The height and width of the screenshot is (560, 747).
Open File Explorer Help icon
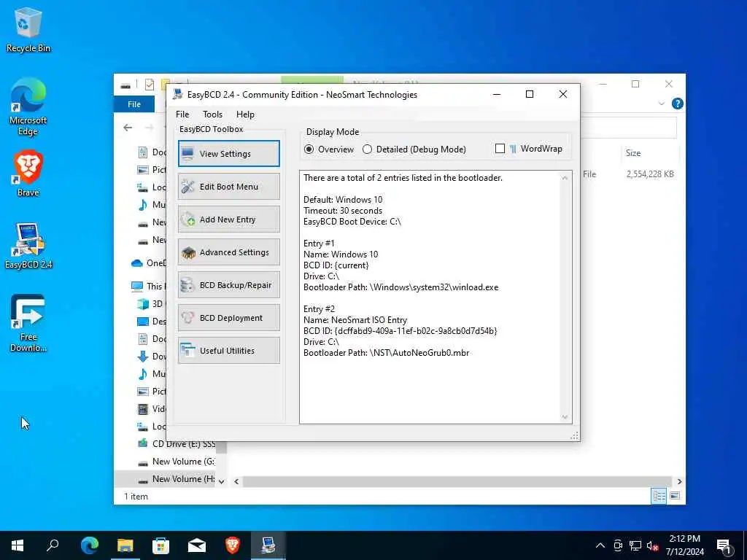pyautogui.click(x=677, y=104)
